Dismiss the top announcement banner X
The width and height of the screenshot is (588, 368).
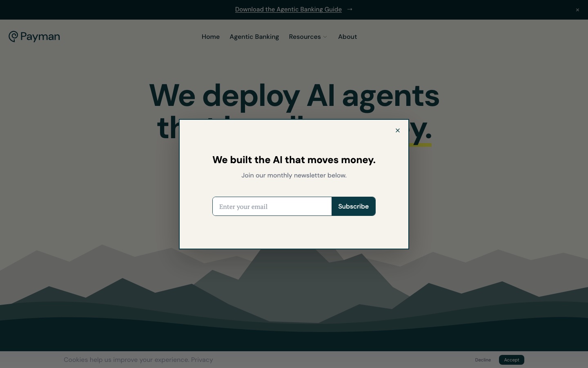click(577, 10)
